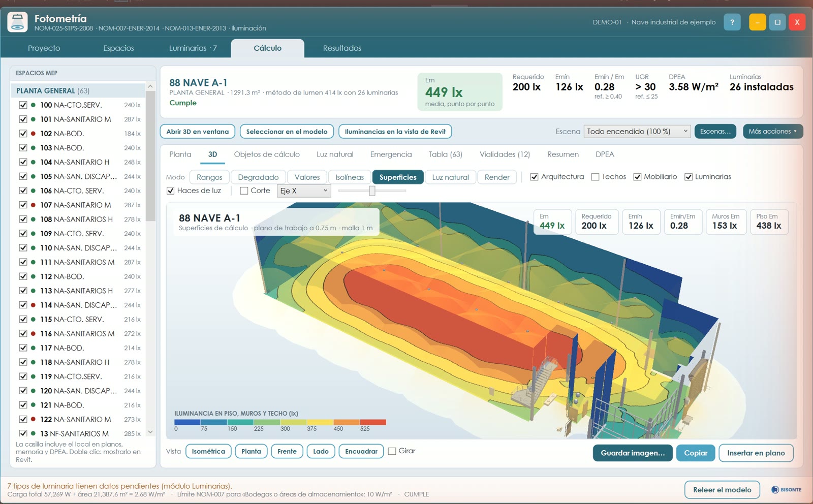
Task: Toggle checkbox for 100 NA-CTO.SERV.
Action: (23, 105)
